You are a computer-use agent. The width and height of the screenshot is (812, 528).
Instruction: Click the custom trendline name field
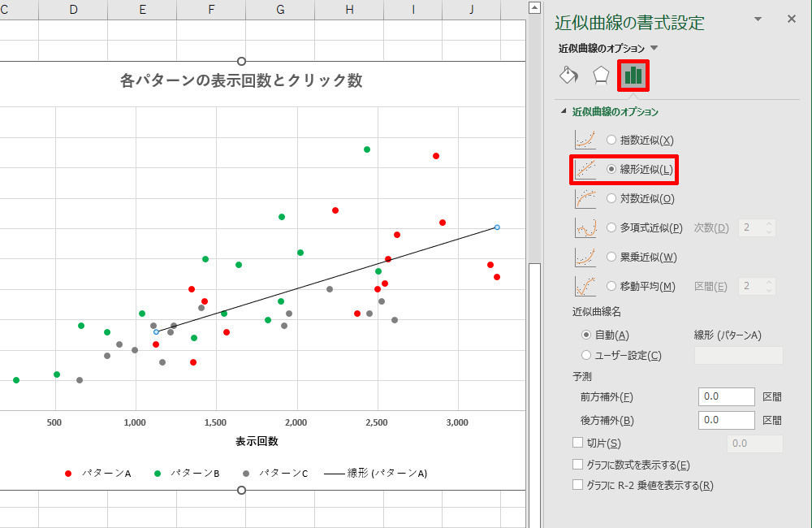tap(738, 356)
